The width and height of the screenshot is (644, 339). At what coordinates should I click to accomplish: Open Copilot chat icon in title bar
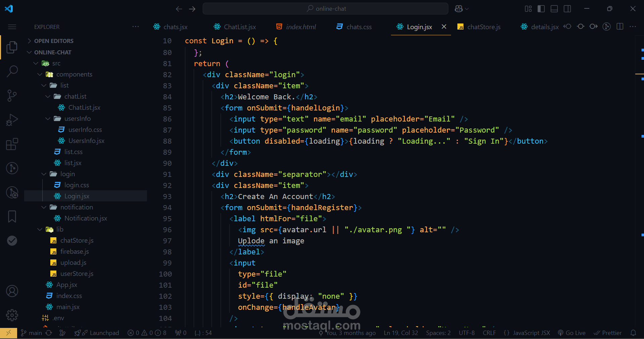pos(458,9)
